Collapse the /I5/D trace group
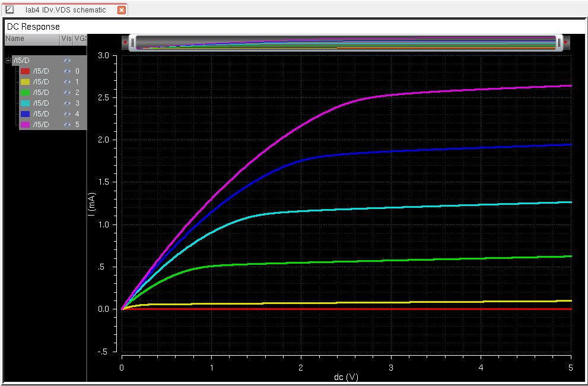This screenshot has width=588, height=386. [8, 61]
